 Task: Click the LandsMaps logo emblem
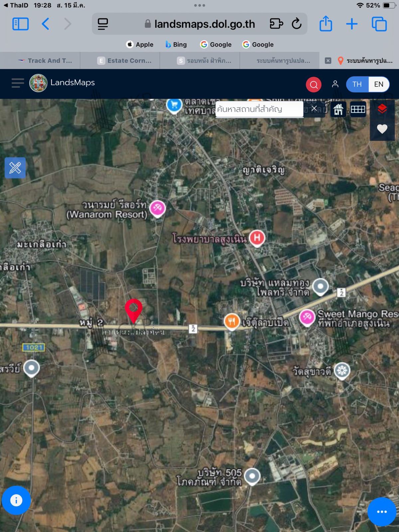tap(38, 83)
